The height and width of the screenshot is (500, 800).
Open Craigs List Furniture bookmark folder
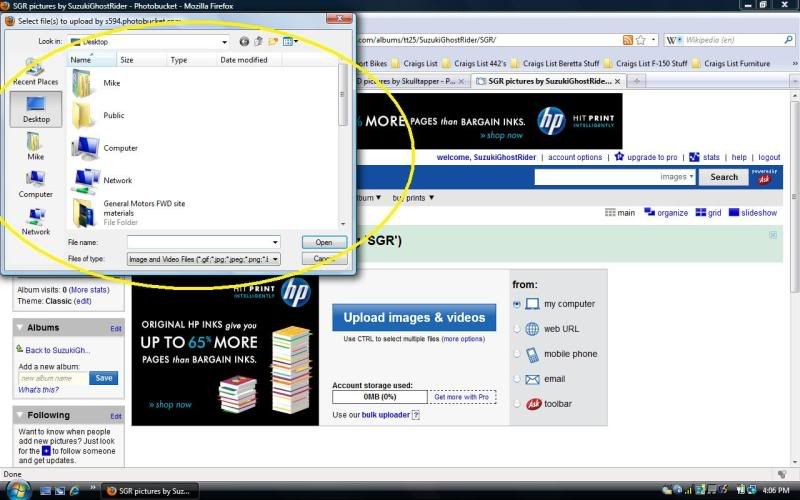point(731,64)
